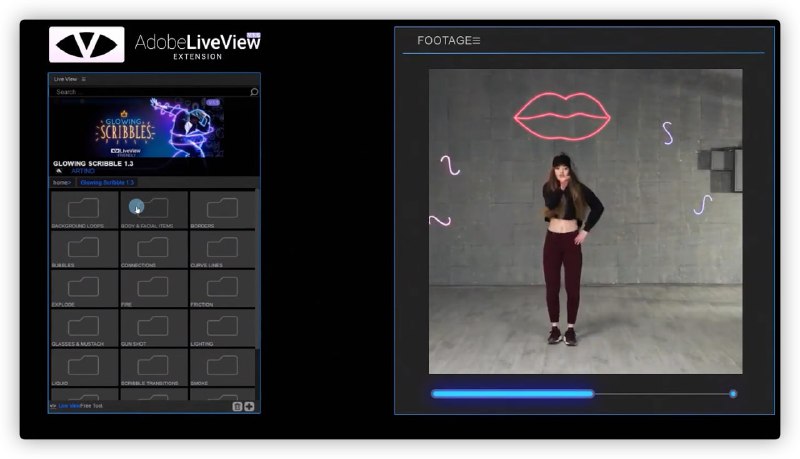Viewport: 800px width, 459px height.
Task: Click the trash delete icon
Action: point(237,406)
